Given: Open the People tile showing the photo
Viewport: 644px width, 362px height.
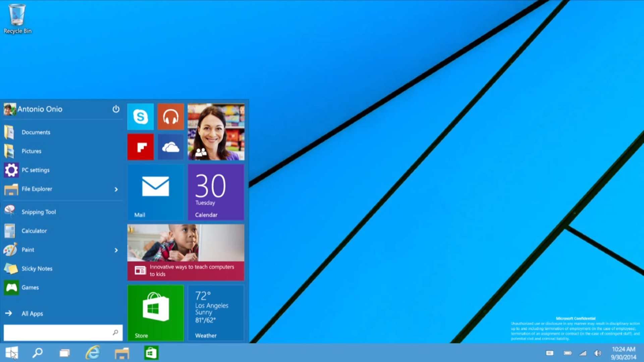Looking at the screenshot, I should coord(216,131).
